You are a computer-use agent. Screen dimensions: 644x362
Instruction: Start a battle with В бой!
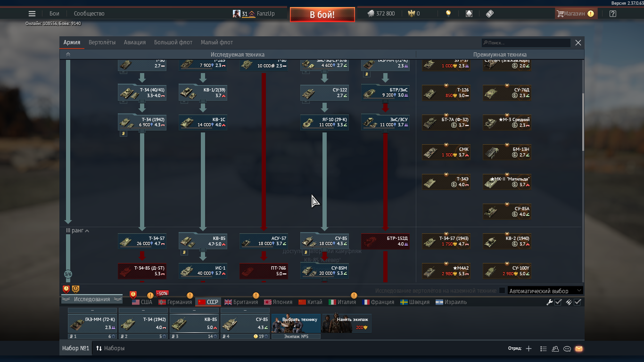click(x=322, y=15)
